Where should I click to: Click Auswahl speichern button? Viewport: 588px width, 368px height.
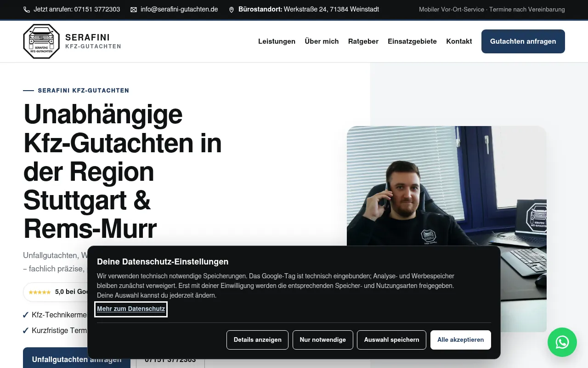[392, 340]
